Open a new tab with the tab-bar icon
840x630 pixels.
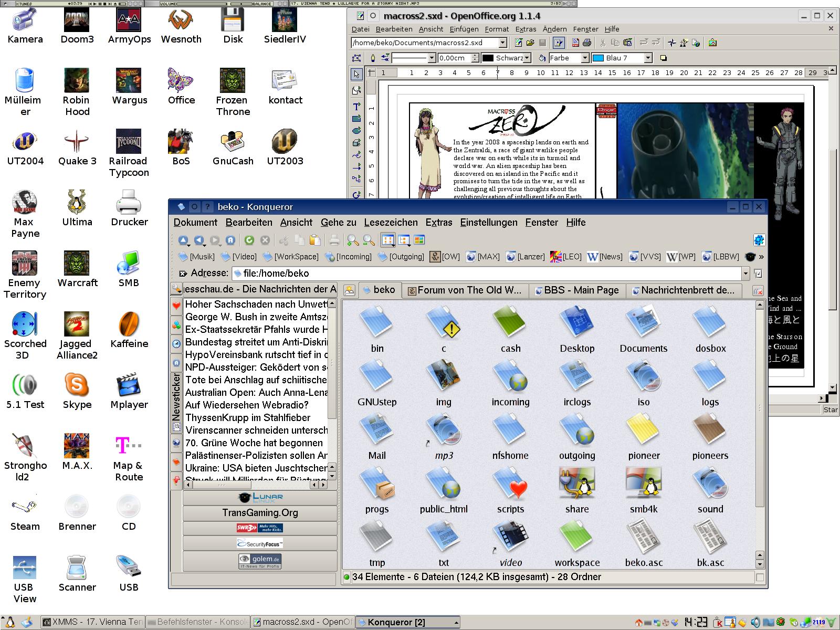(349, 290)
